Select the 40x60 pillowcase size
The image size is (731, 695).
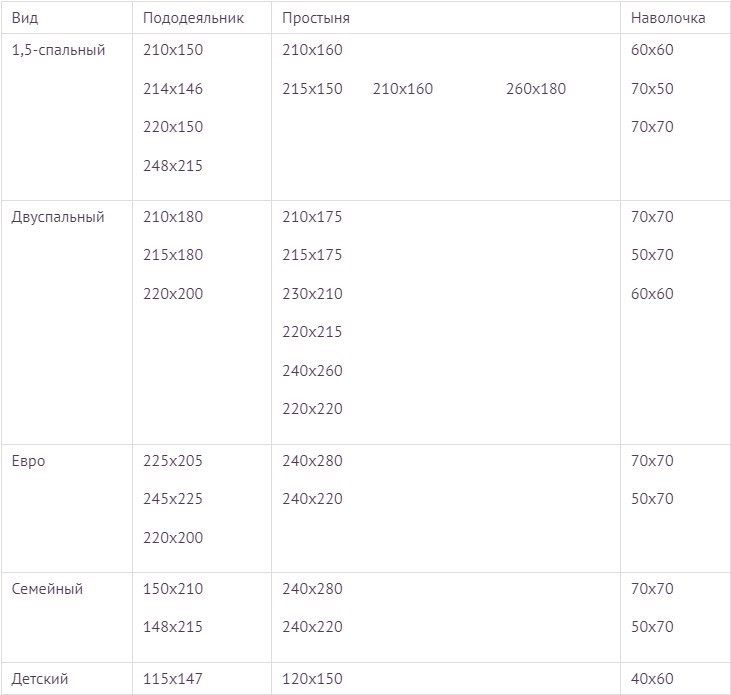(653, 679)
